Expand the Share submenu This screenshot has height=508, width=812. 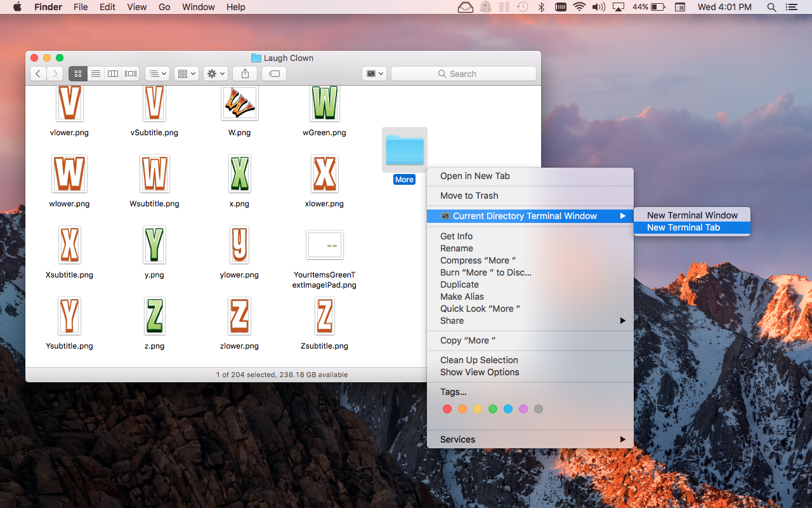pos(530,321)
